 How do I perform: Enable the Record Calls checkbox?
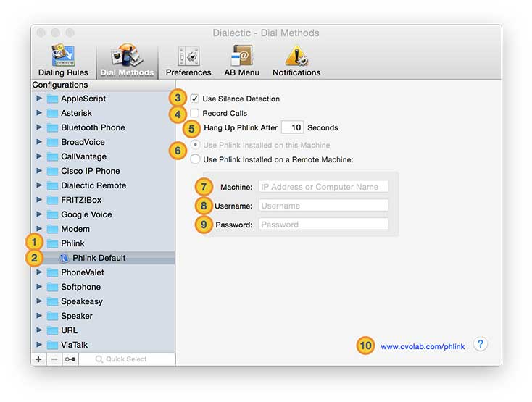pyautogui.click(x=194, y=113)
